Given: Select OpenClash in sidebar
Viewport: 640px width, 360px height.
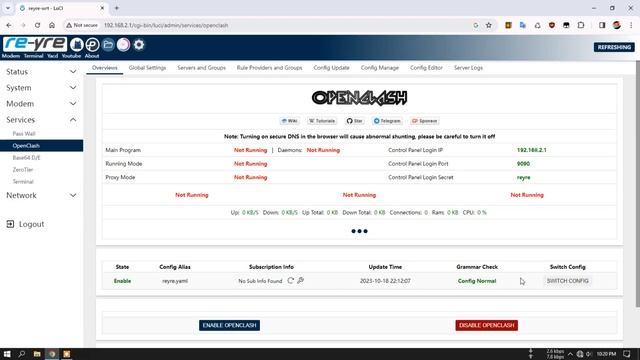Looking at the screenshot, I should [x=41, y=146].
